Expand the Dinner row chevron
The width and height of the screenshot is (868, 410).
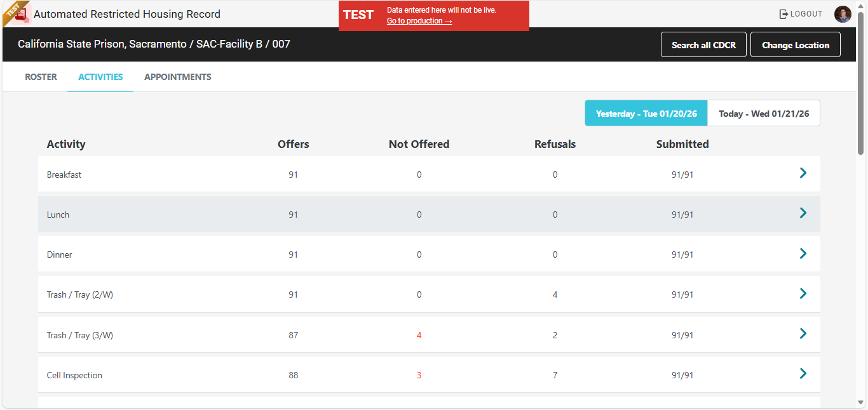[803, 253]
